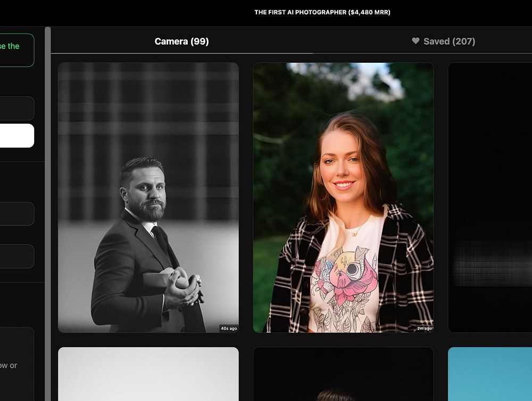Open the smiling woman in plaid jacket photo
Image resolution: width=532 pixels, height=401 pixels.
point(343,197)
